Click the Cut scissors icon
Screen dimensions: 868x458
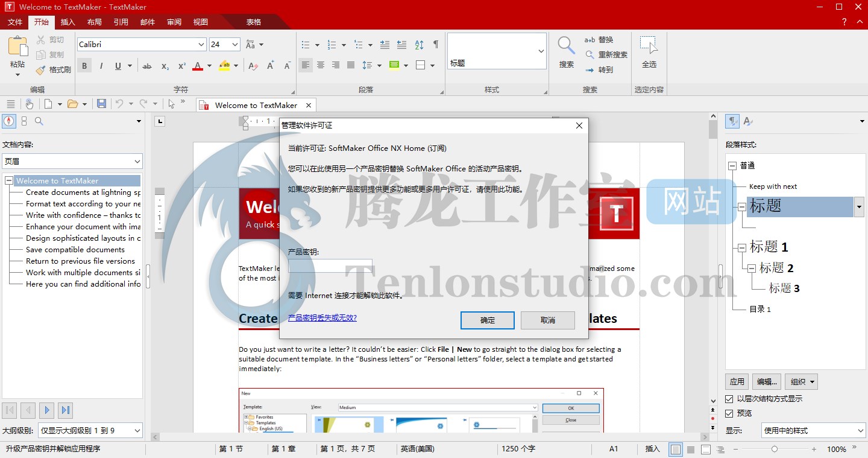pos(41,40)
